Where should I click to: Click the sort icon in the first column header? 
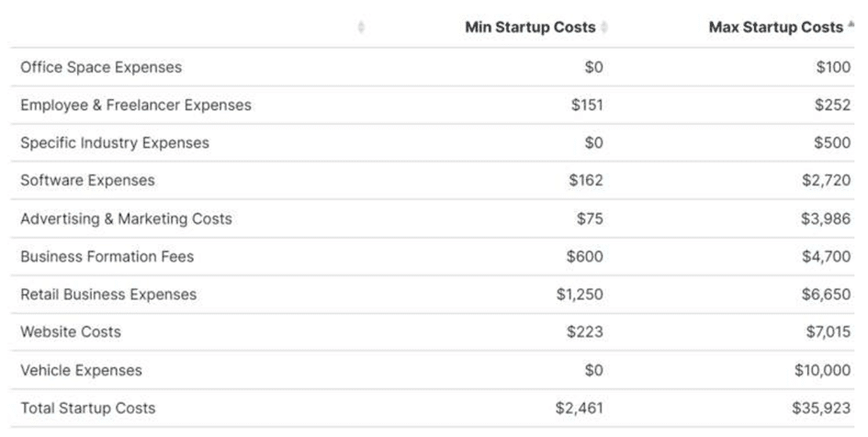[361, 28]
